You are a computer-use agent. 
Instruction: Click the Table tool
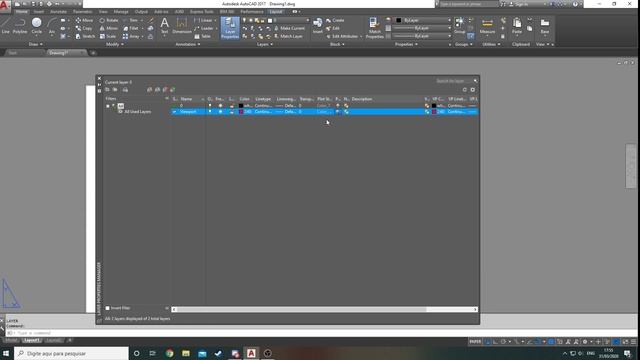pos(202,36)
